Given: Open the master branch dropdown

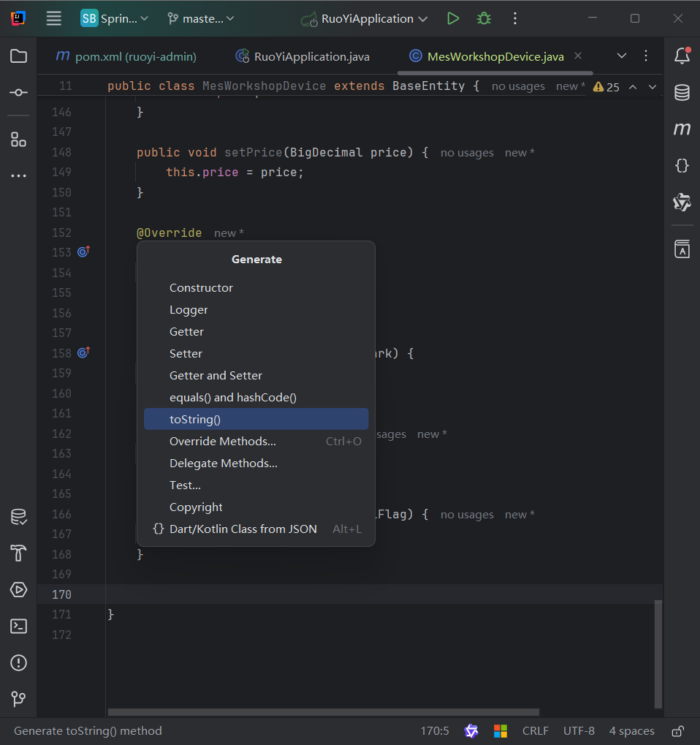Looking at the screenshot, I should coord(201,18).
